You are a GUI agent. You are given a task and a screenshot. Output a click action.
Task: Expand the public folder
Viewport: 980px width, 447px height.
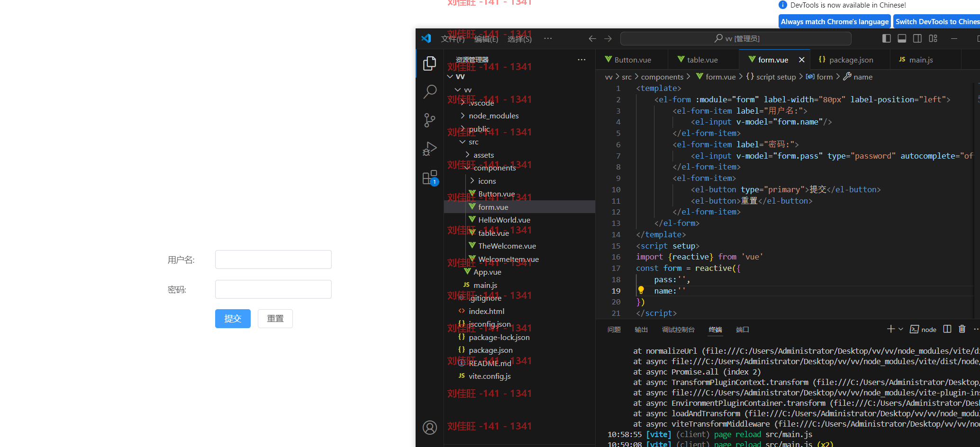(x=519, y=129)
